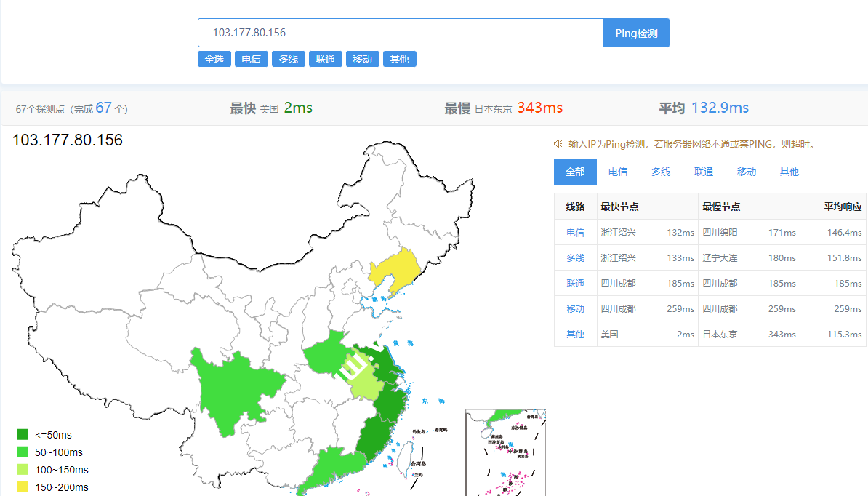Viewport: 868px width, 496px height.
Task: Click inside the IP address input field
Action: tap(400, 32)
